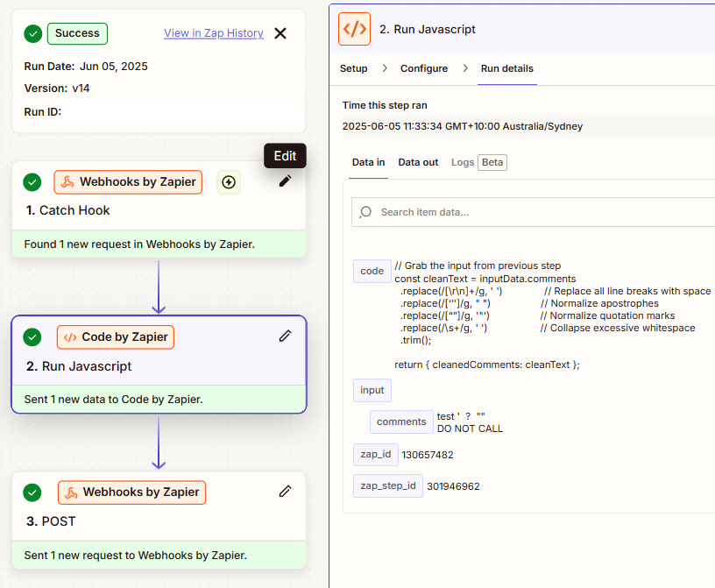Select the Data out tab
Image resolution: width=715 pixels, height=588 pixels.
[418, 162]
